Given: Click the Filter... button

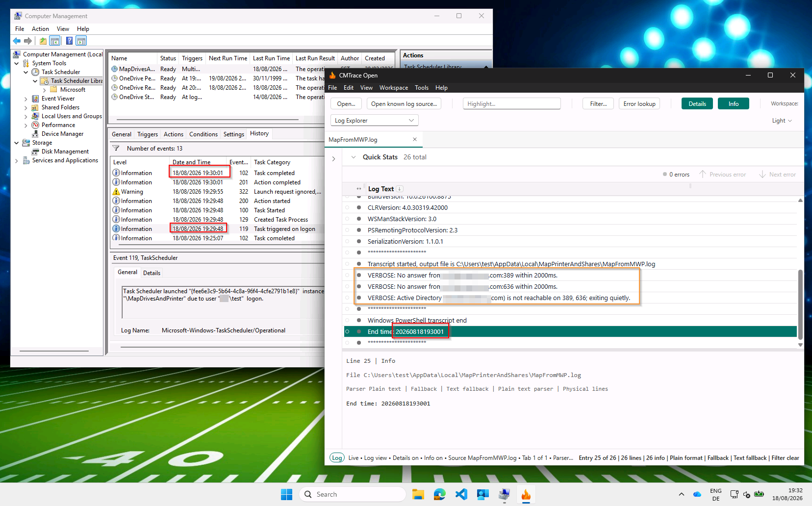Looking at the screenshot, I should [x=598, y=103].
